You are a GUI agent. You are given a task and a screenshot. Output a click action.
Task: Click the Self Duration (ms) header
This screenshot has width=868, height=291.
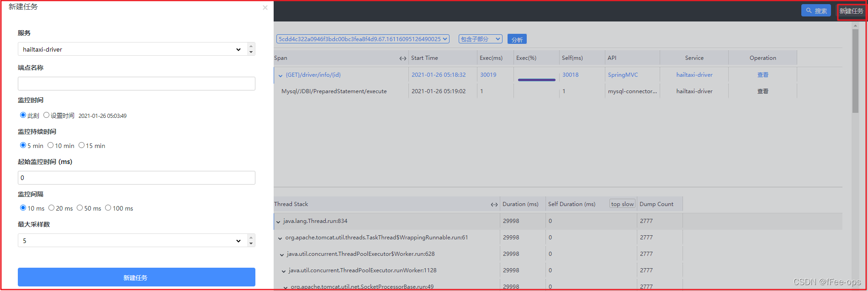tap(572, 204)
